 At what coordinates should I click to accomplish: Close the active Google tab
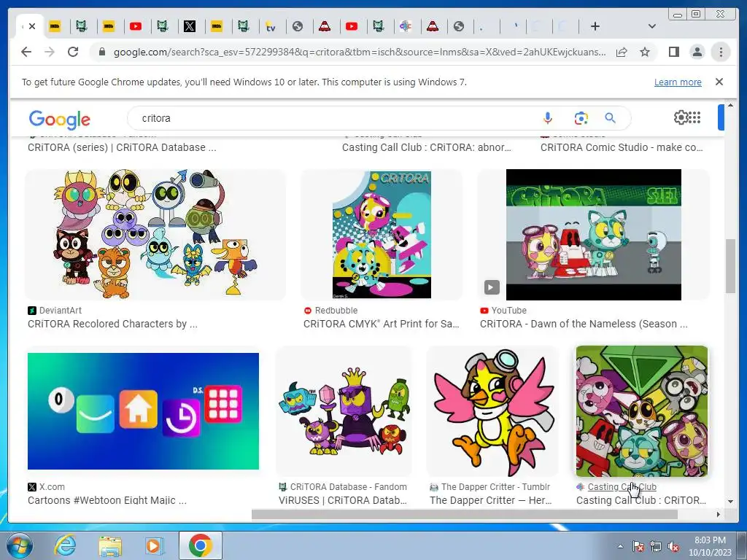click(32, 26)
